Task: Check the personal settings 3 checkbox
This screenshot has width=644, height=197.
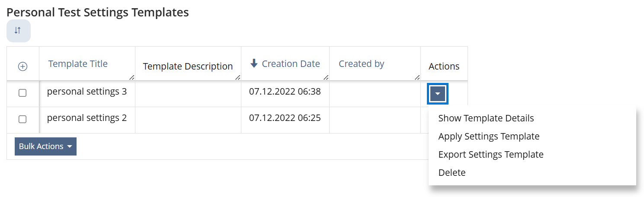Action: pos(22,93)
